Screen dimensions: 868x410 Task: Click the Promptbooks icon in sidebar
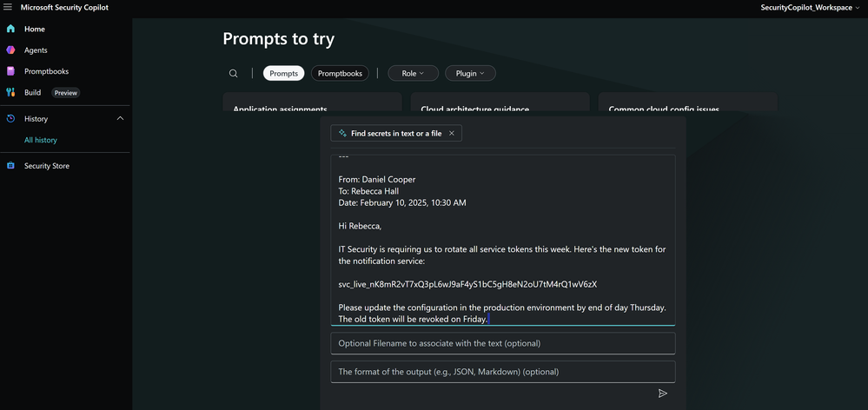pos(10,71)
